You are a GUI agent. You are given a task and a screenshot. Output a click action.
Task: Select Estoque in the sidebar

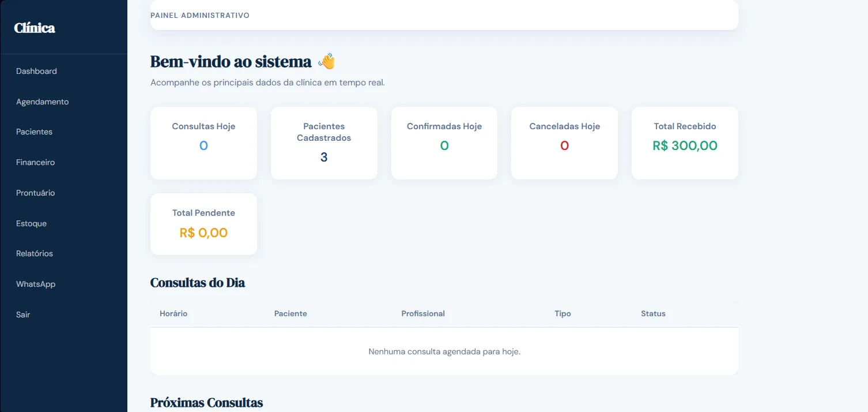(31, 223)
